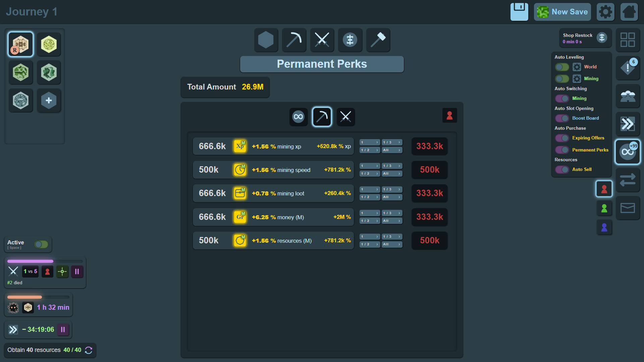
Task: Disable Auto Sell resources toggle
Action: 562,170
